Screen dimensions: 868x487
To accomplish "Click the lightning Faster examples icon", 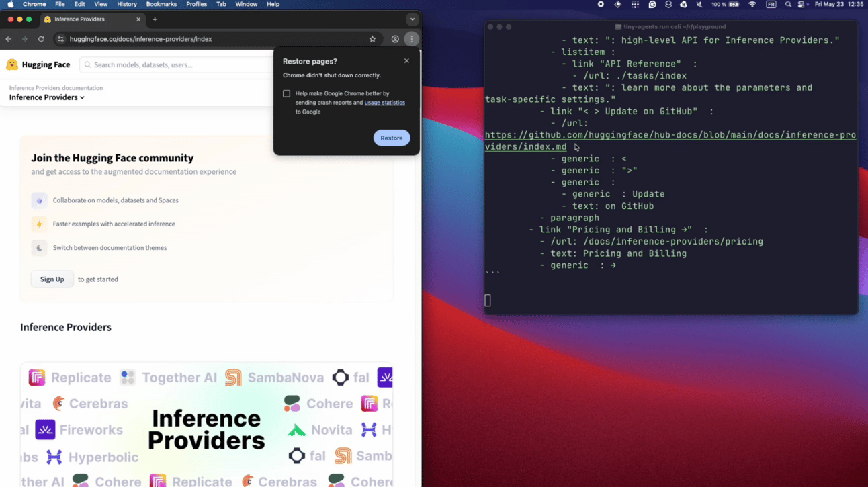I will (39, 224).
